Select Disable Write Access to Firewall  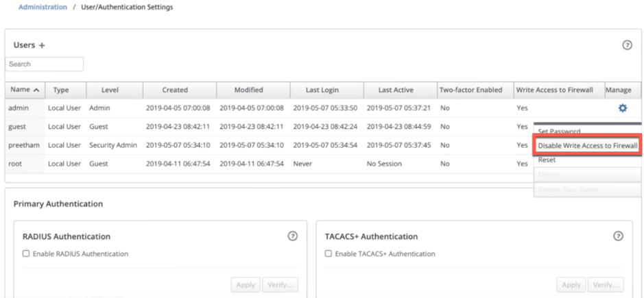(587, 145)
